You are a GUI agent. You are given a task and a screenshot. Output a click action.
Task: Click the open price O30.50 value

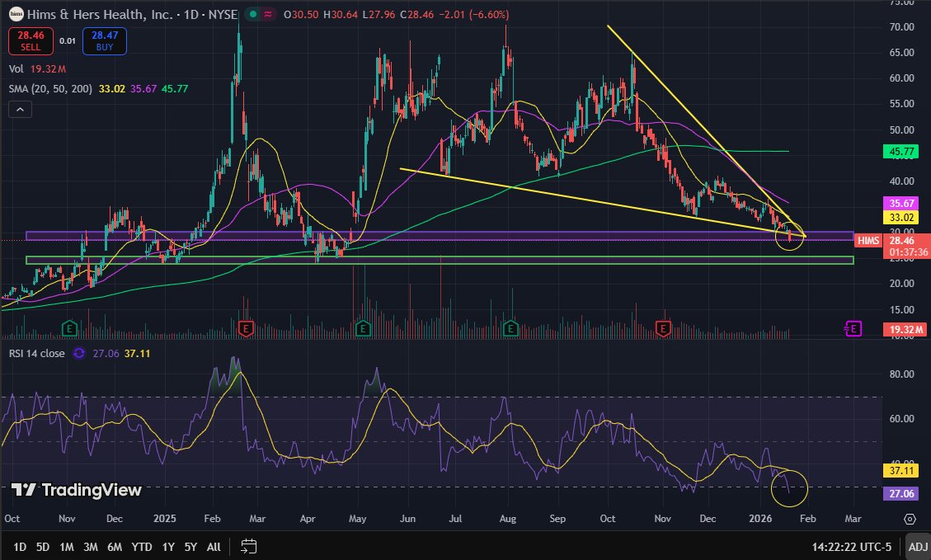pos(301,14)
